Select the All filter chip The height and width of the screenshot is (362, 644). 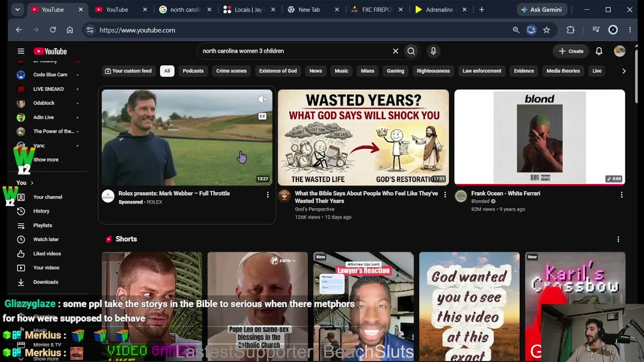click(x=167, y=71)
